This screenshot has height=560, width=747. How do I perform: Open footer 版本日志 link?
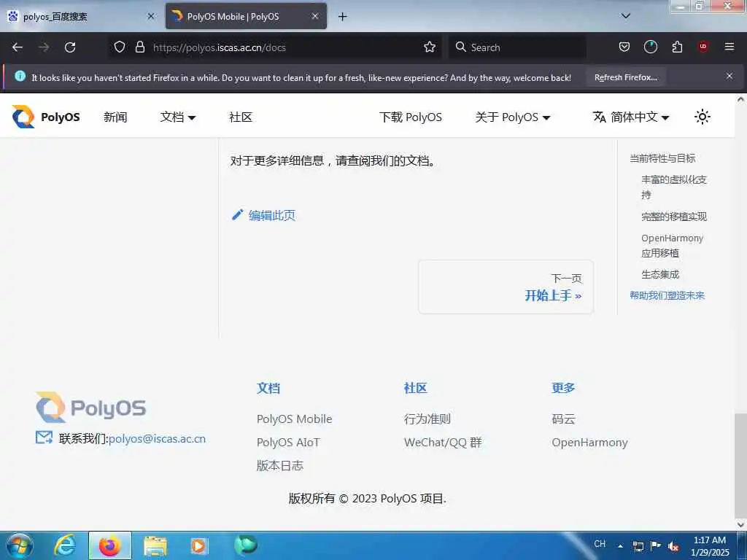click(x=280, y=466)
